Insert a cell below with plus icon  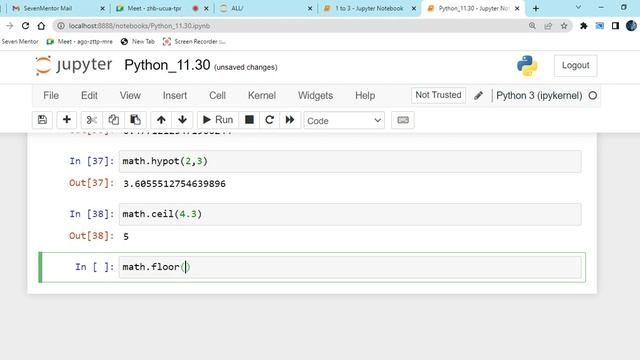coord(67,120)
